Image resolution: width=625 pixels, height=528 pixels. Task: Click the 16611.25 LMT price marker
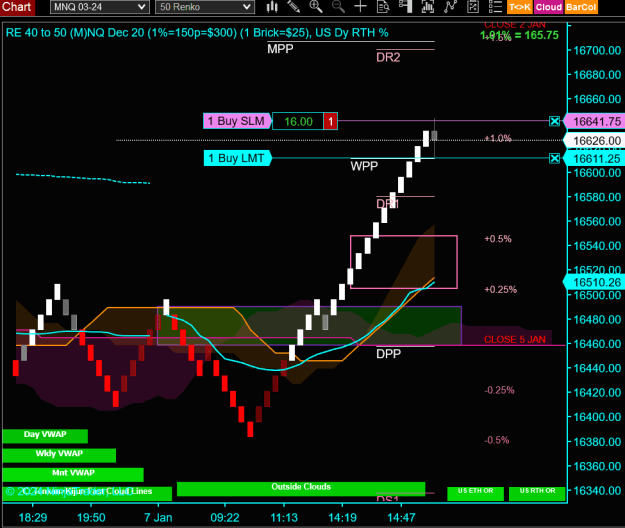pos(596,159)
